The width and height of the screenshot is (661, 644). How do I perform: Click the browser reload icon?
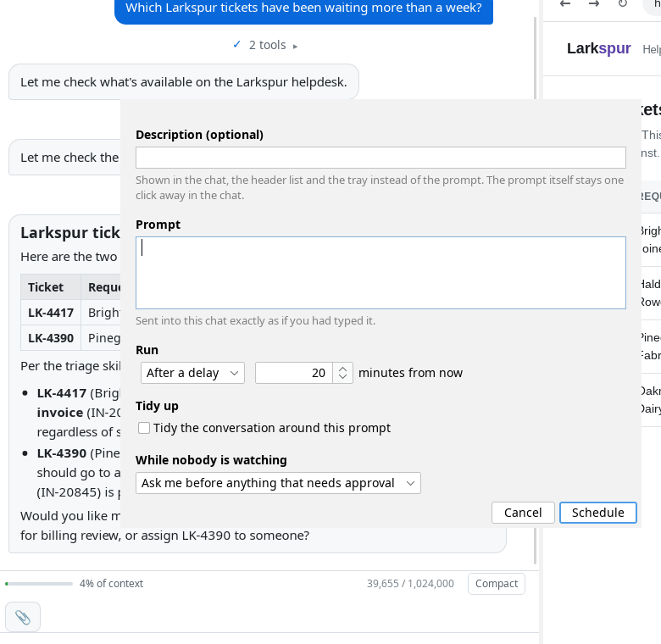(623, 3)
